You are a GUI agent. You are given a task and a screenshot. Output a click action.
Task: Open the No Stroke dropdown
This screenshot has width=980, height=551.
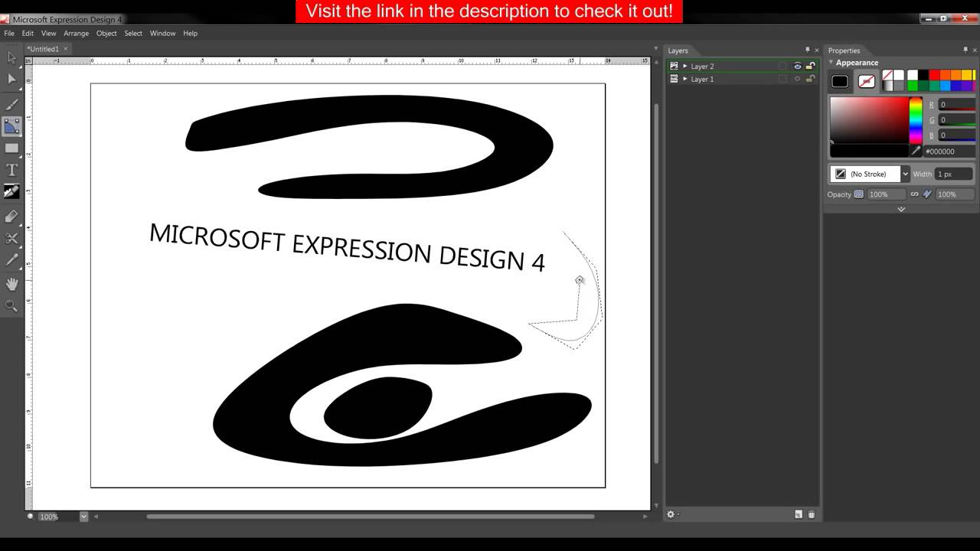[x=905, y=174]
